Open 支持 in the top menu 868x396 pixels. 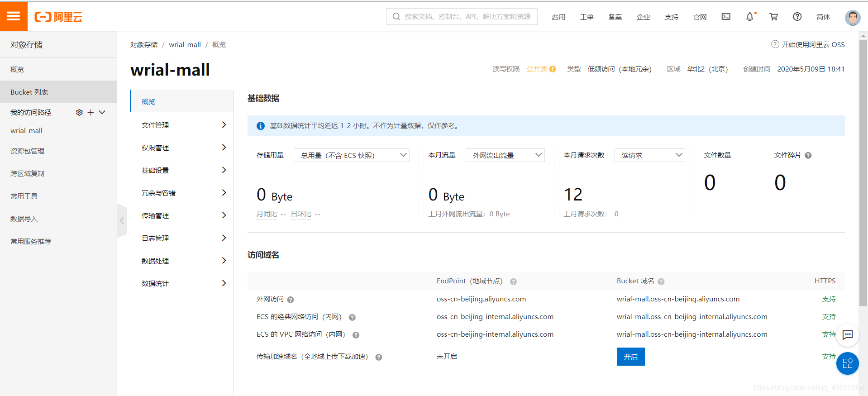tap(672, 17)
